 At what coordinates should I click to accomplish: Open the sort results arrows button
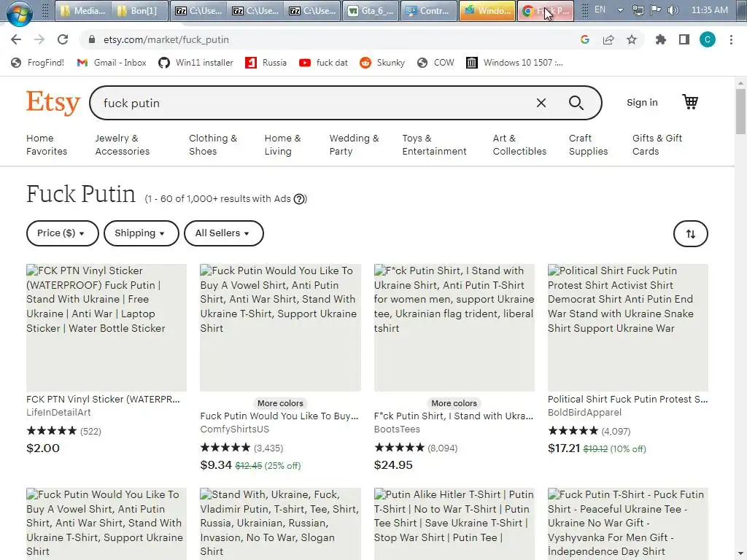pos(690,234)
